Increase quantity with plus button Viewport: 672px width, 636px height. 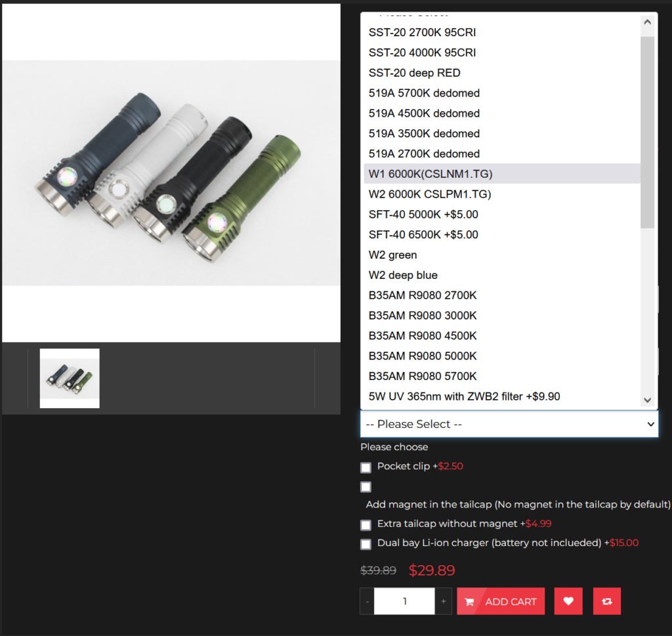(x=444, y=601)
